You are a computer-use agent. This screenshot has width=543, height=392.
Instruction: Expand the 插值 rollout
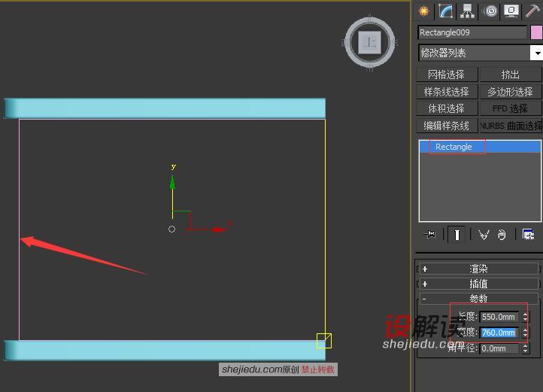coord(478,284)
